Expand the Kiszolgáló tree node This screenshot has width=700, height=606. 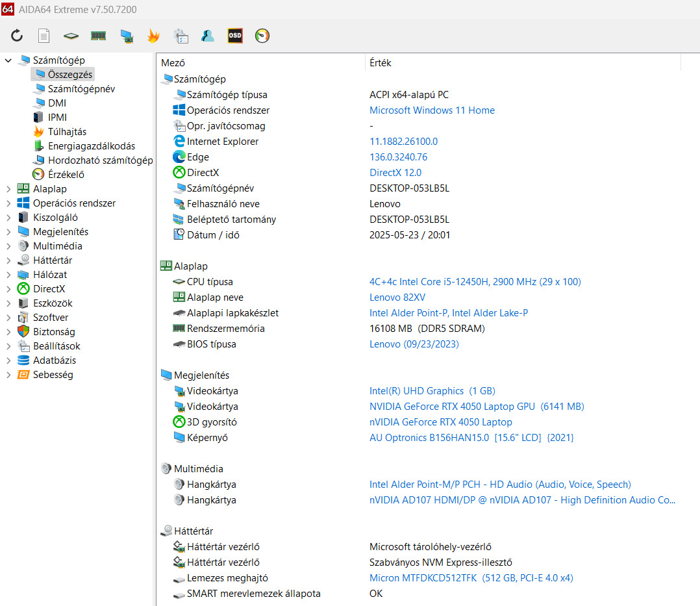(8, 218)
